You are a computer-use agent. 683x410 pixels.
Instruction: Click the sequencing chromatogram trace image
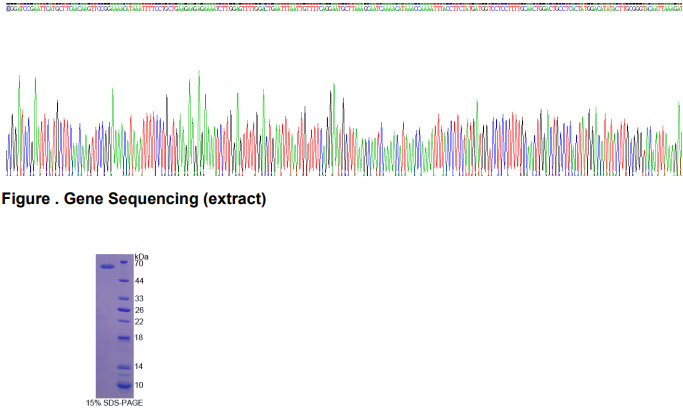[x=343, y=123]
